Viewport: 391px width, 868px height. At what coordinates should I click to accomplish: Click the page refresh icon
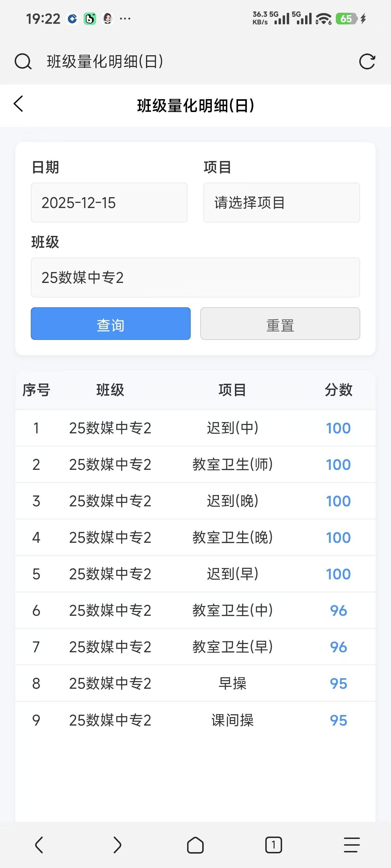click(x=367, y=62)
